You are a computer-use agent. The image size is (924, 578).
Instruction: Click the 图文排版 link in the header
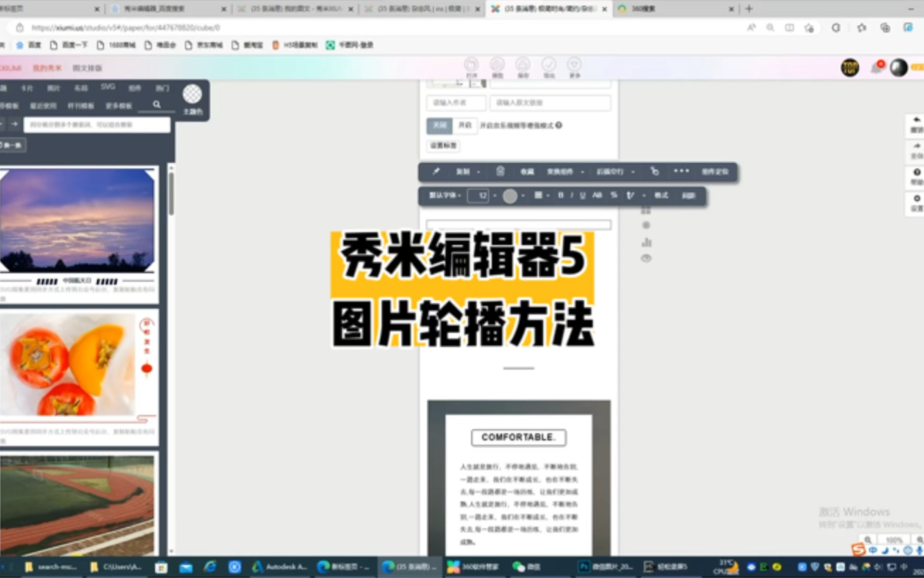pos(87,68)
